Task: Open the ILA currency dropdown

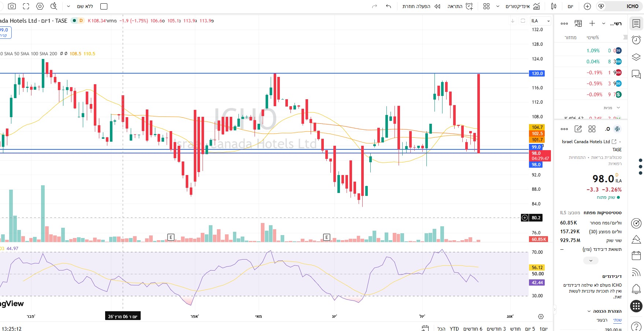Action: (x=541, y=21)
